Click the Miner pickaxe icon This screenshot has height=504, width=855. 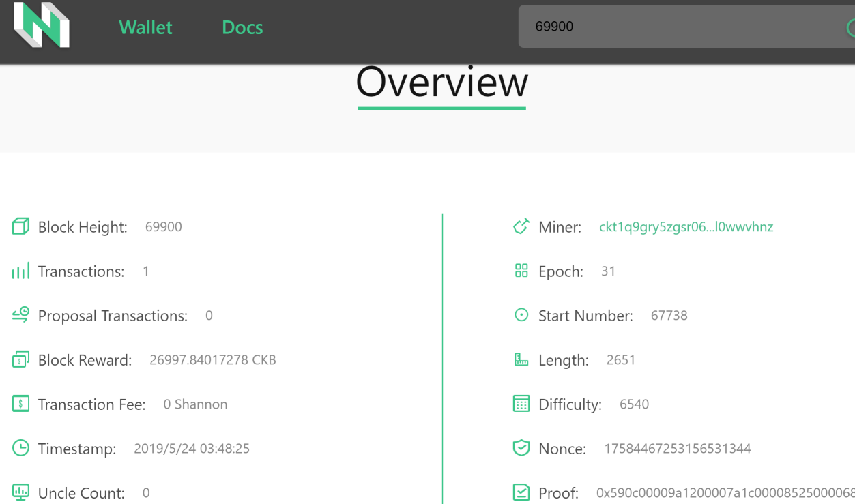point(521,226)
